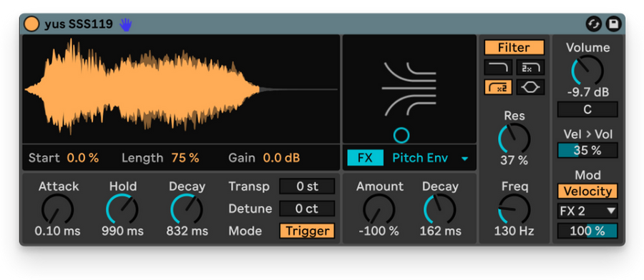The image size is (644, 280).
Task: Click the hot-swap preset icon
Action: [593, 24]
